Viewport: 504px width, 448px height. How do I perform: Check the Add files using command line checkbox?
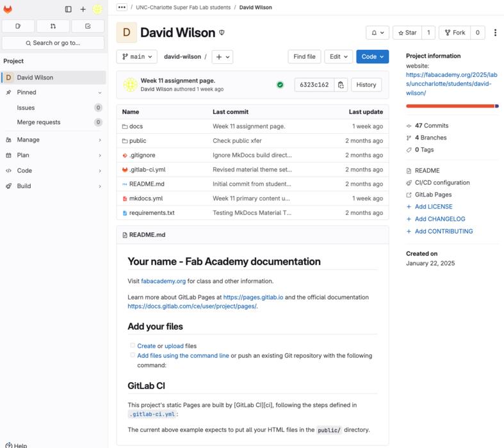133,355
